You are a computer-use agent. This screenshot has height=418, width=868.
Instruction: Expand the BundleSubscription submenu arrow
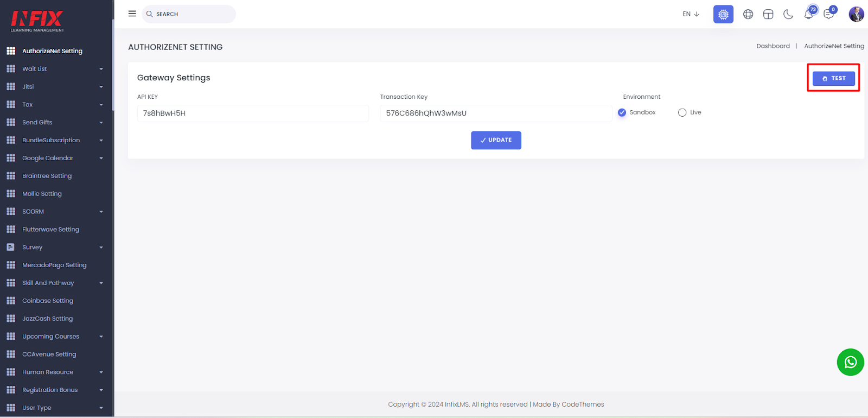point(101,141)
